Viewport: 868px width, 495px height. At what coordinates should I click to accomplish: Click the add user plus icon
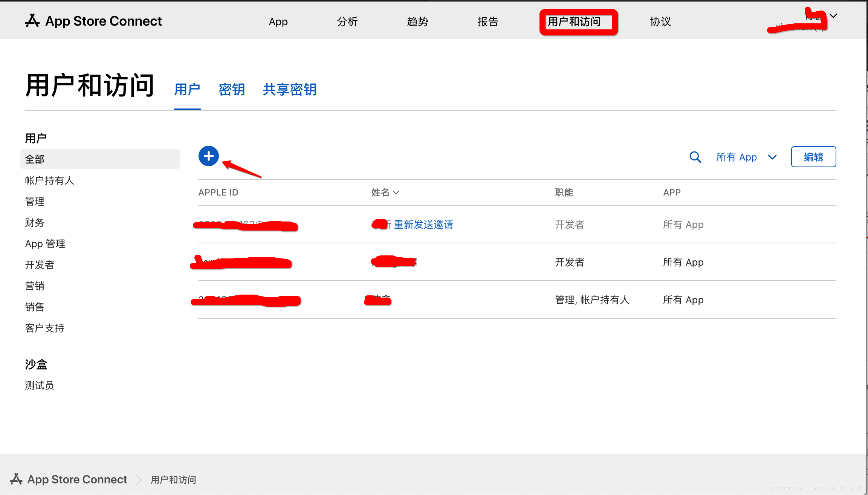209,156
